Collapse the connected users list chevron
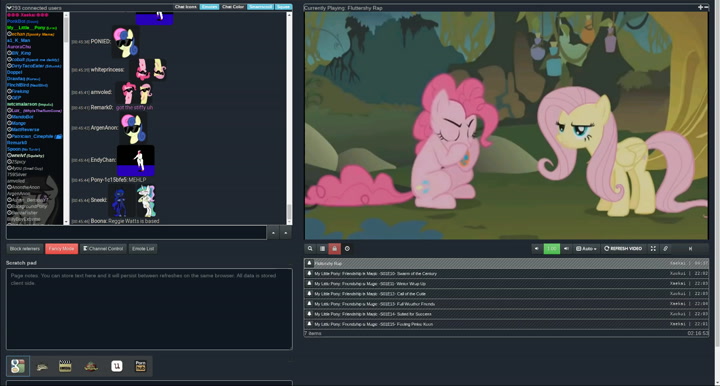 9,8
